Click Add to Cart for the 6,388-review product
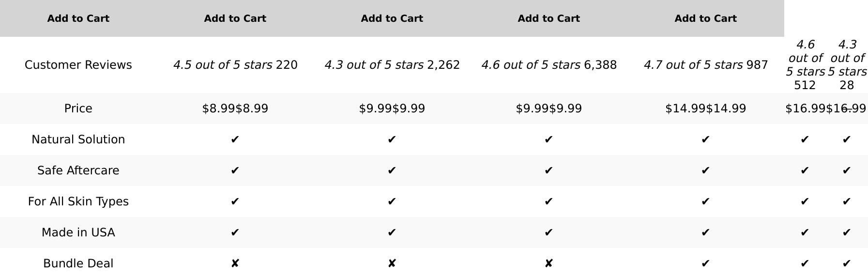 [548, 18]
